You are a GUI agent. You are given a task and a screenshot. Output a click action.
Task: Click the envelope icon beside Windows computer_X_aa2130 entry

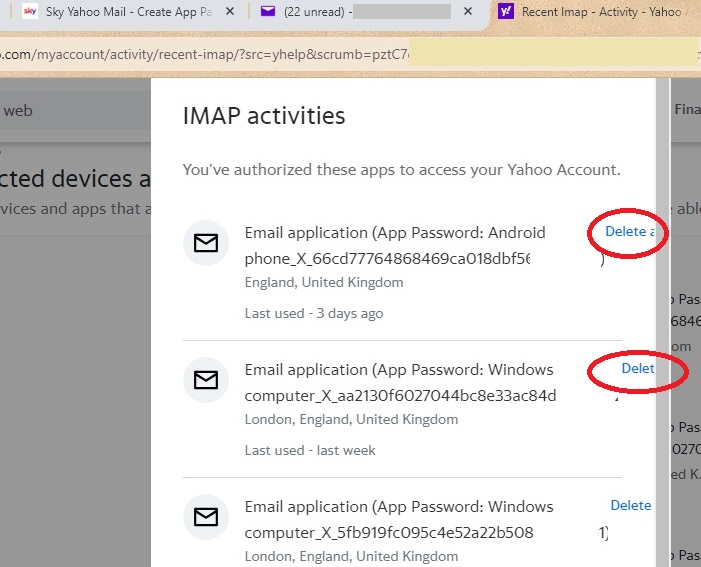(x=206, y=380)
